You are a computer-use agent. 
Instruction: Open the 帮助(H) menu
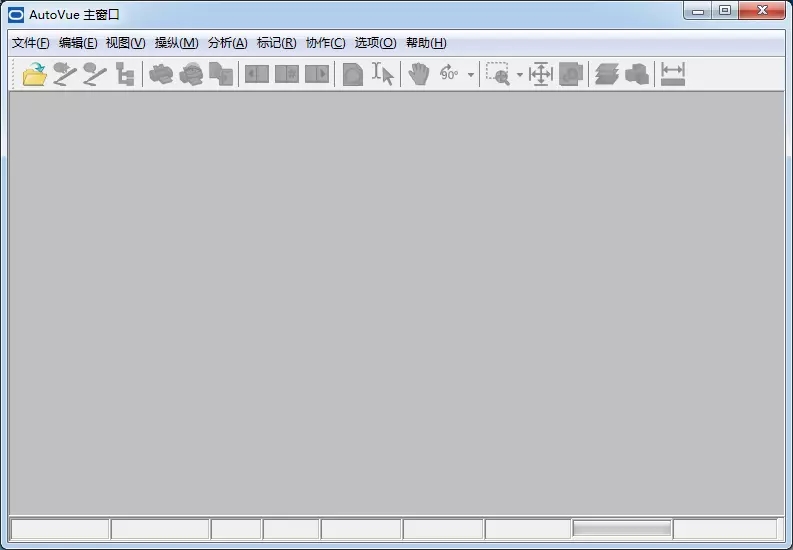pos(426,43)
